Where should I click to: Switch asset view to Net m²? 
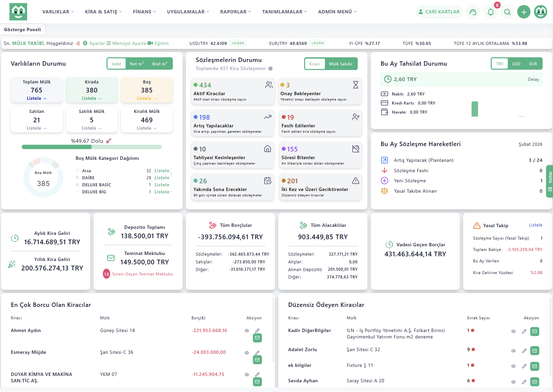tap(137, 64)
